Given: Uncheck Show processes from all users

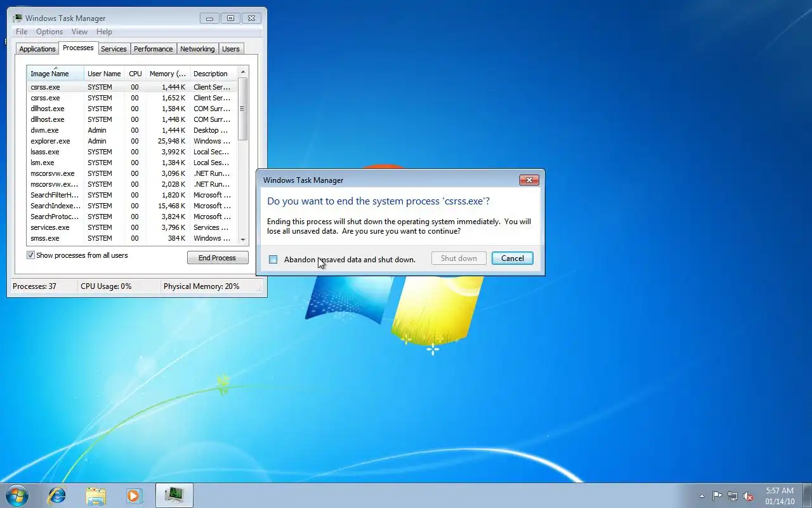Looking at the screenshot, I should [x=30, y=255].
